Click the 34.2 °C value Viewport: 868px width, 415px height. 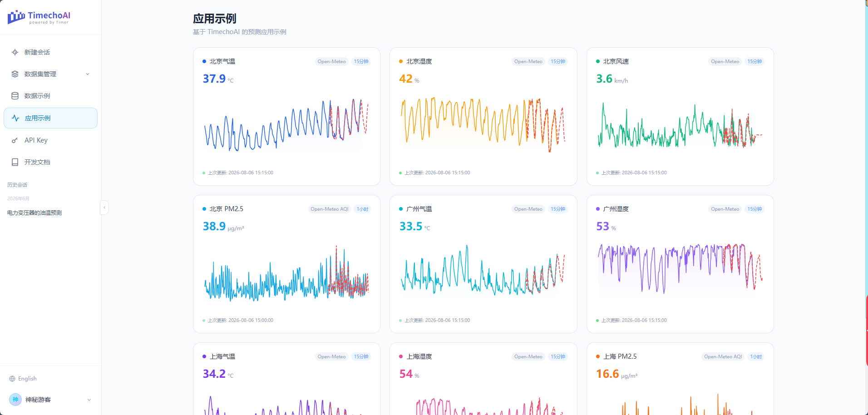pos(218,374)
